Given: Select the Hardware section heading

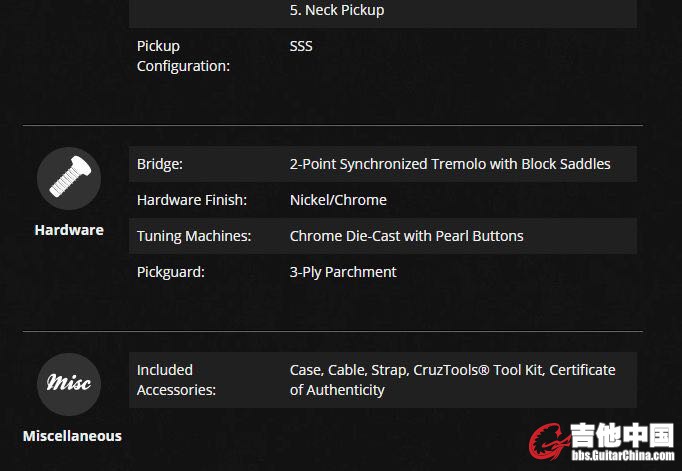Looking at the screenshot, I should (x=69, y=230).
